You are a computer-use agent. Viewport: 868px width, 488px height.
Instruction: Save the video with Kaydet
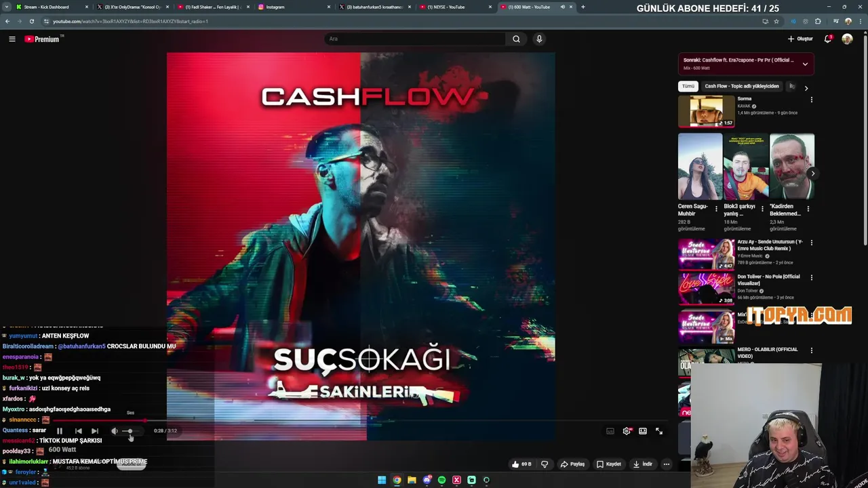tap(608, 464)
